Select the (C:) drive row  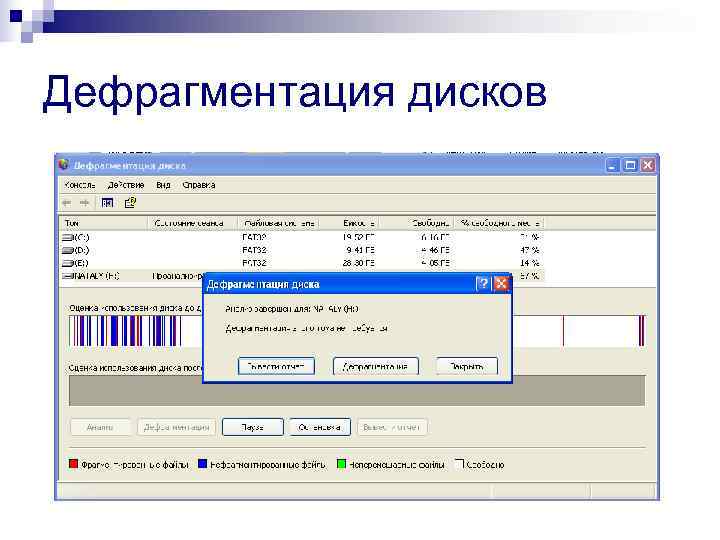tap(301, 237)
